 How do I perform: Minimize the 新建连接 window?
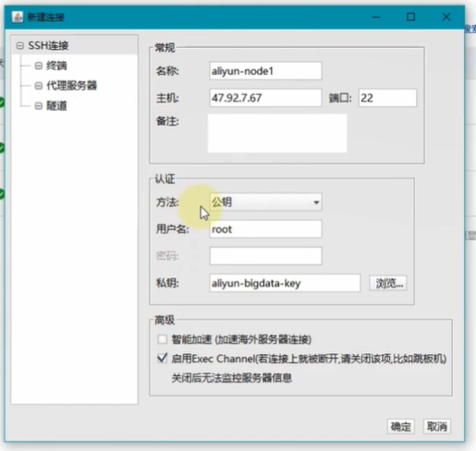[x=376, y=18]
